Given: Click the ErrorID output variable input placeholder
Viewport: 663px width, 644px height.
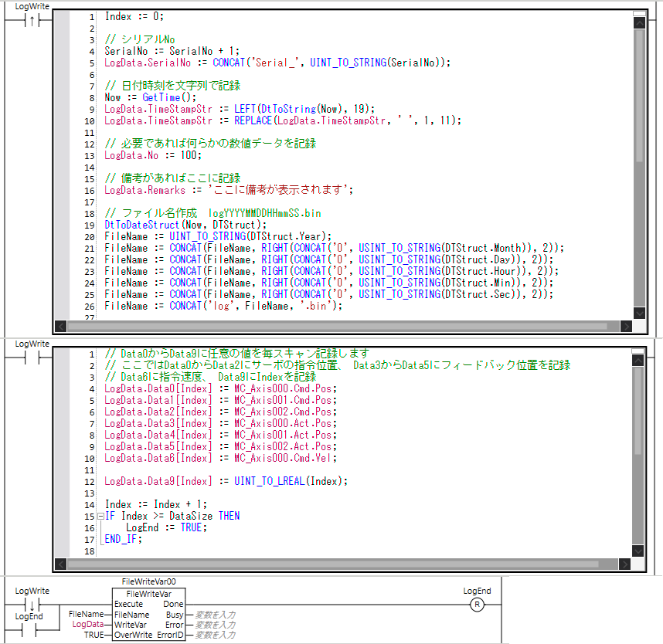Looking at the screenshot, I should click(x=215, y=635).
